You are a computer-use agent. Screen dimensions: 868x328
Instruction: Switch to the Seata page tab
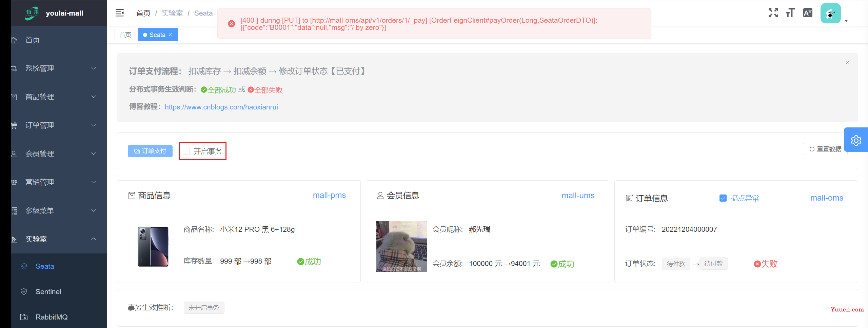[x=158, y=35]
